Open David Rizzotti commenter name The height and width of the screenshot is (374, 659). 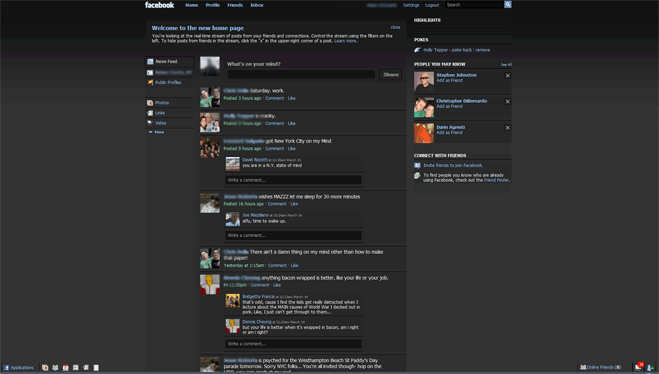point(255,160)
